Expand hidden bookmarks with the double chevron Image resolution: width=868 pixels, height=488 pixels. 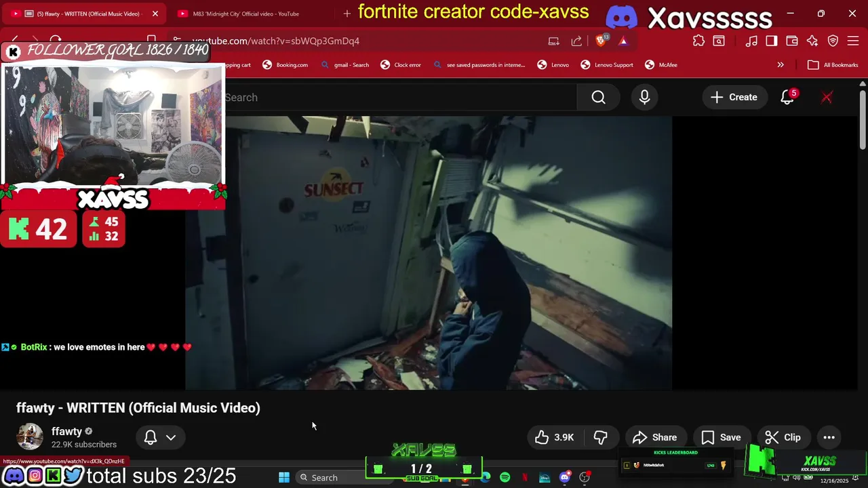click(781, 65)
